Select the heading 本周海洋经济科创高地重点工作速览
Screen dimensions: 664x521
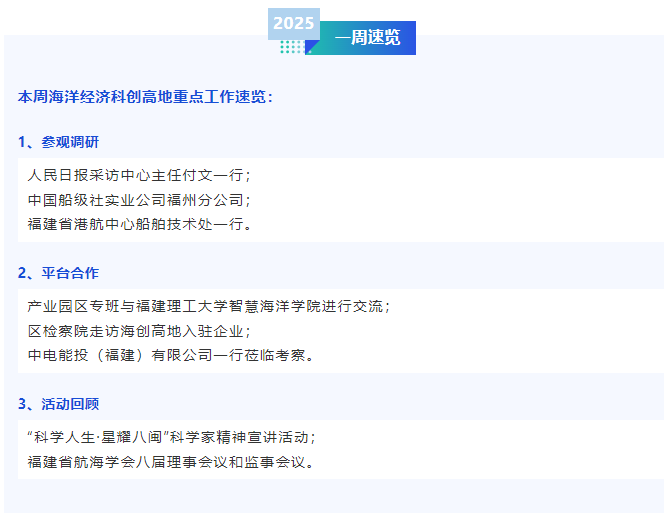click(x=145, y=97)
